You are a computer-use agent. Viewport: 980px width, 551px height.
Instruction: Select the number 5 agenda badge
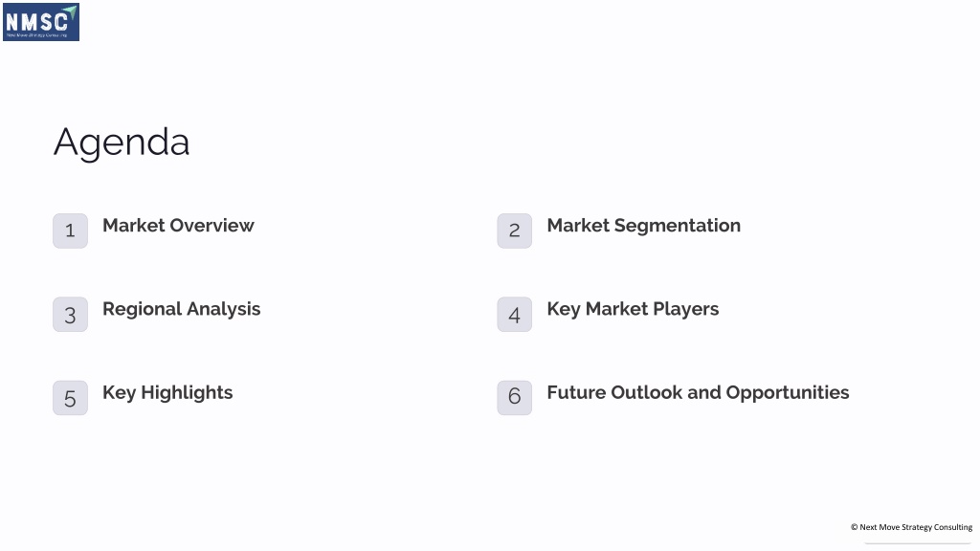70,398
